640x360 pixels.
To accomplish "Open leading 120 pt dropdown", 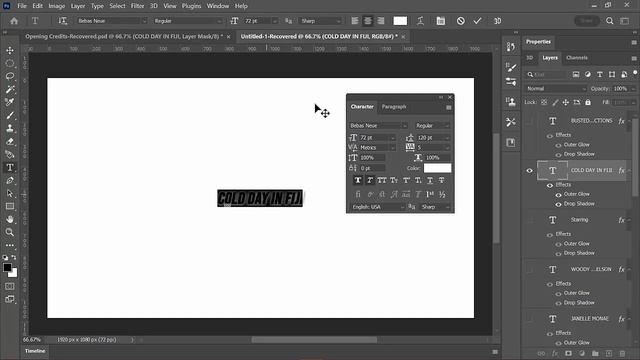I will point(447,138).
